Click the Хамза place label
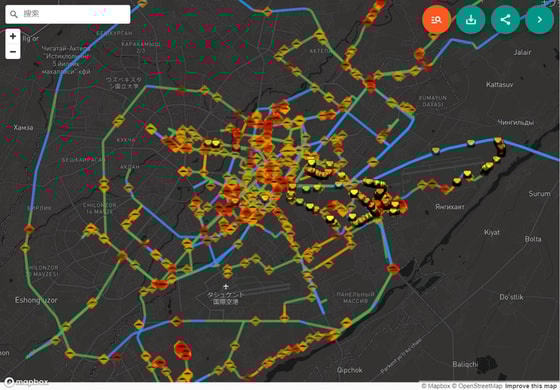This screenshot has height=390, width=560. (23, 128)
